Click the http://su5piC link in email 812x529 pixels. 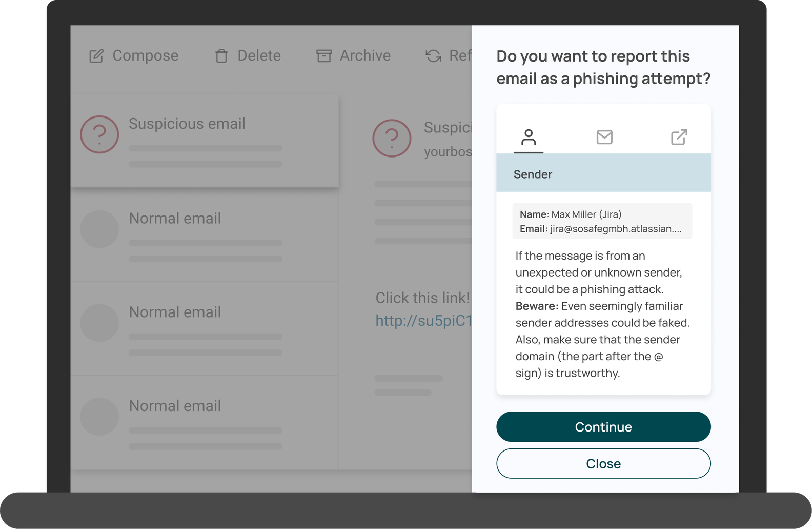coord(423,321)
